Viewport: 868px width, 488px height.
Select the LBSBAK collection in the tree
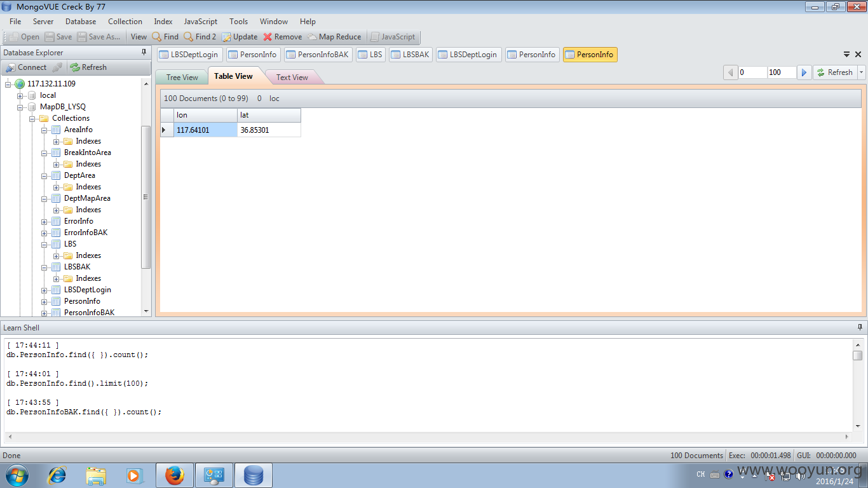[77, 267]
